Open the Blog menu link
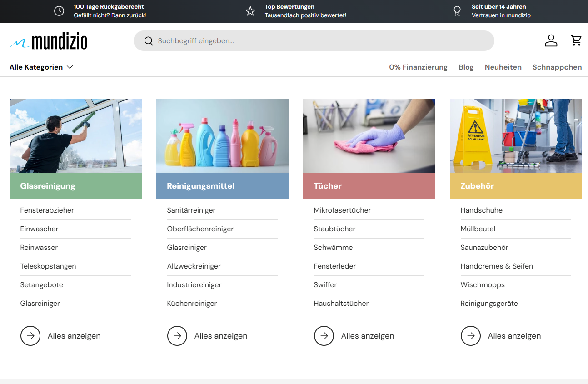This screenshot has height=384, width=588. pos(466,67)
